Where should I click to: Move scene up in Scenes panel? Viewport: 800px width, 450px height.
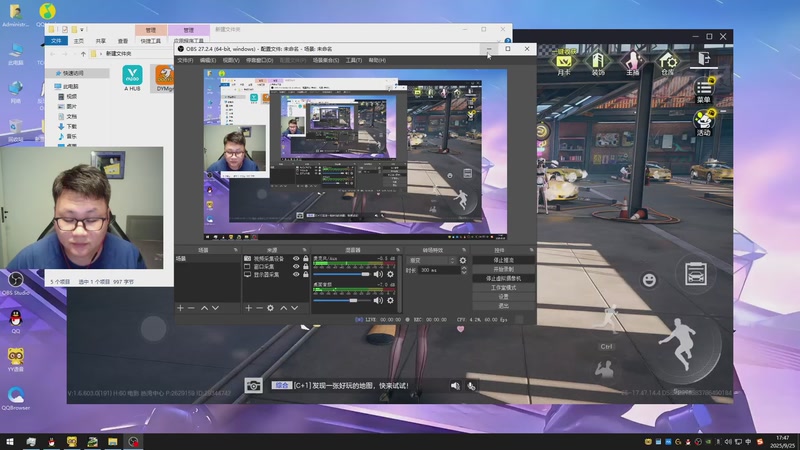coord(204,308)
